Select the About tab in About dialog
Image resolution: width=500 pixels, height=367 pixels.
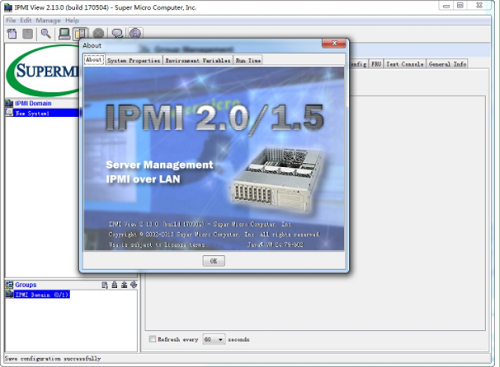pos(94,60)
